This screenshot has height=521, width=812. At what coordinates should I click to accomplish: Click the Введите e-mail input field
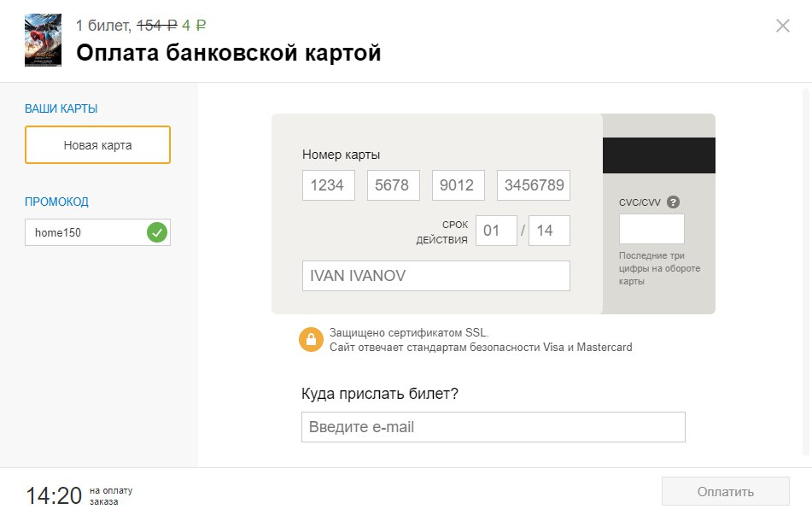pos(493,427)
